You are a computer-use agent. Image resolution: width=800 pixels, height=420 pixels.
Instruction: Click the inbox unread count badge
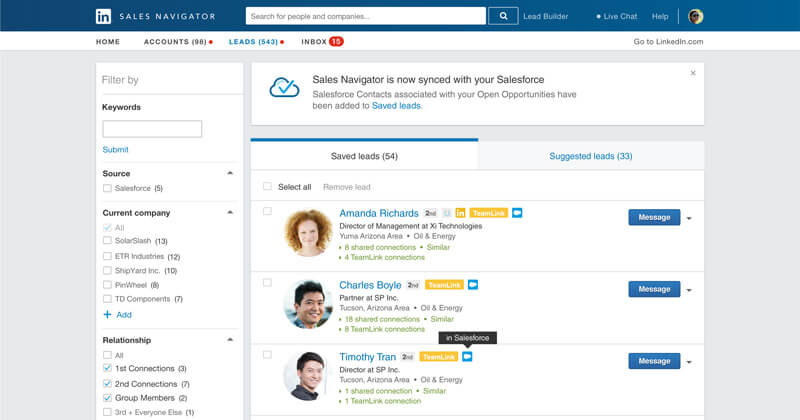pos(336,41)
